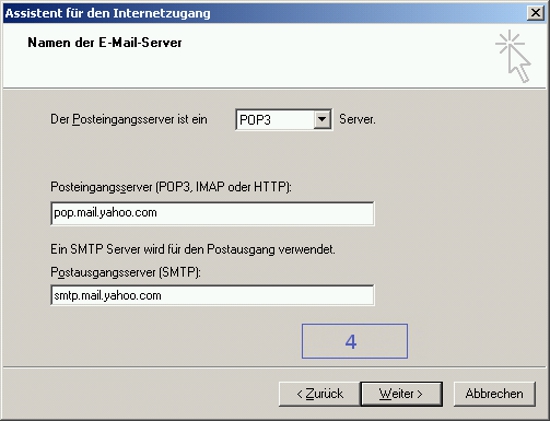Click the 'Postausgangsserver (SMTP):' label
Screen dimensions: 550x421
126,272
